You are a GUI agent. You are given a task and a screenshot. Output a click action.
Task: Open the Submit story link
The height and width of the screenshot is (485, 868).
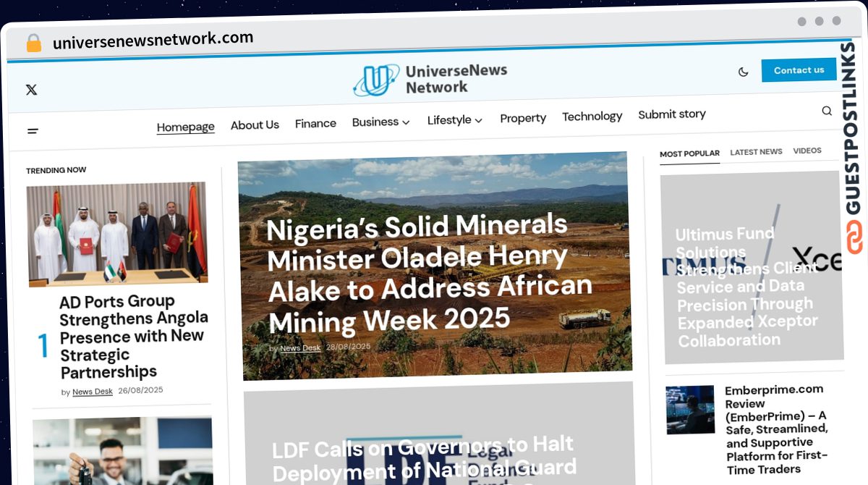672,114
